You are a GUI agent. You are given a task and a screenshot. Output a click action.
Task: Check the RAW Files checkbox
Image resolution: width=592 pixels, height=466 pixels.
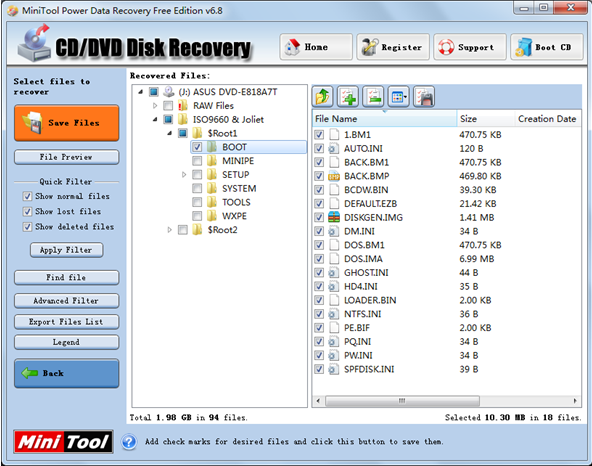168,106
